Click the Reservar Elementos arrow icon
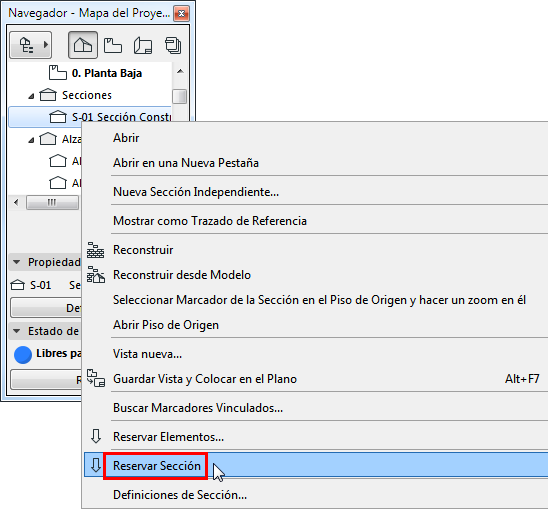 coord(96,437)
